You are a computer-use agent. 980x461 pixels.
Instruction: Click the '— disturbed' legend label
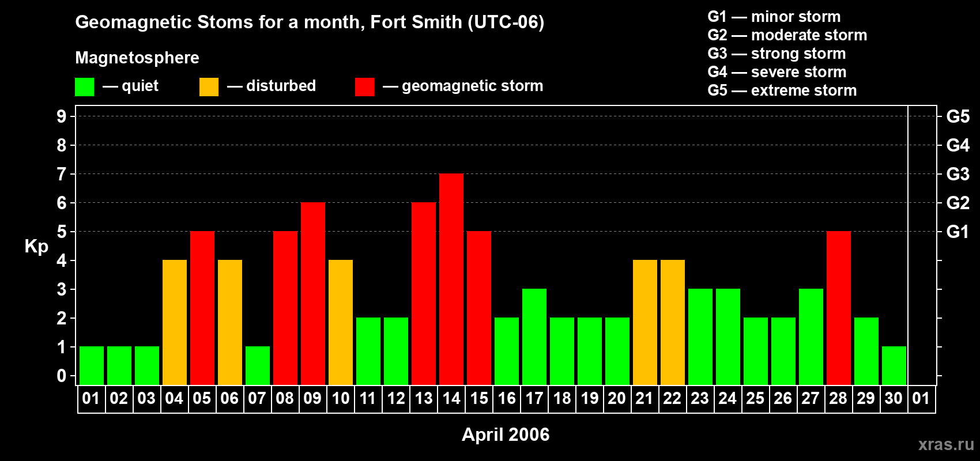(x=272, y=86)
